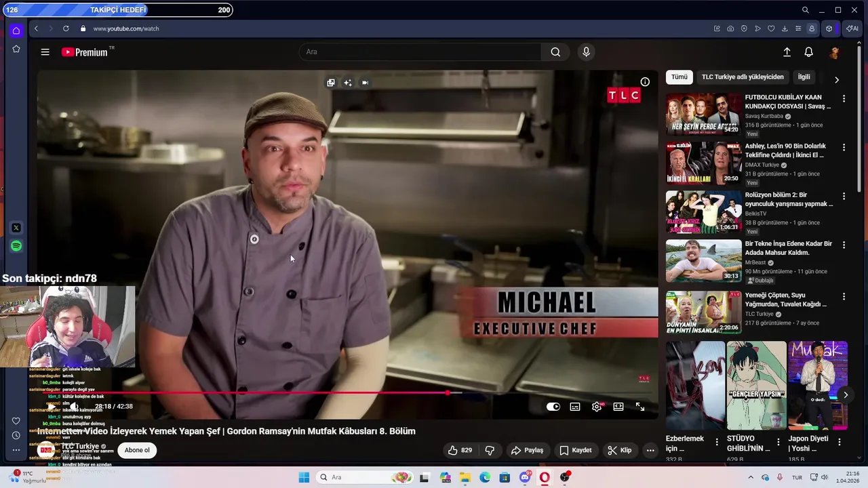Screen dimensions: 868x488
Task: Click the sparkle icon above the video
Action: pos(348,83)
